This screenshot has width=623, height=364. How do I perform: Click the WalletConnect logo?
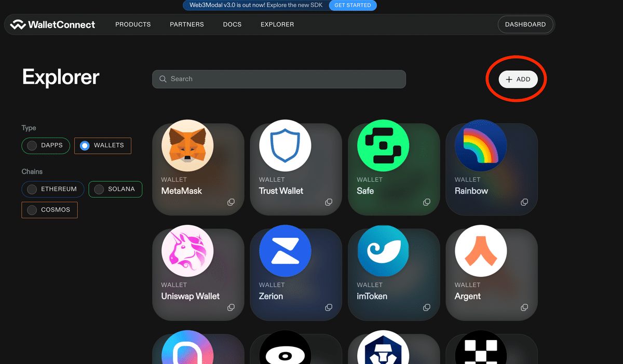coord(52,24)
